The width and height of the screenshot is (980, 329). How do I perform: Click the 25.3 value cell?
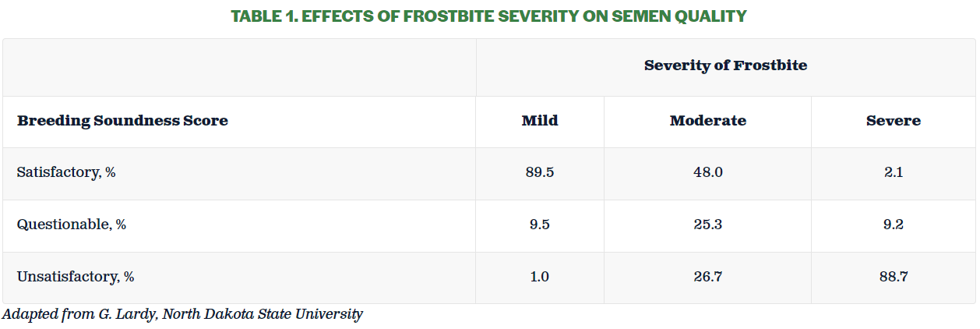pos(707,225)
